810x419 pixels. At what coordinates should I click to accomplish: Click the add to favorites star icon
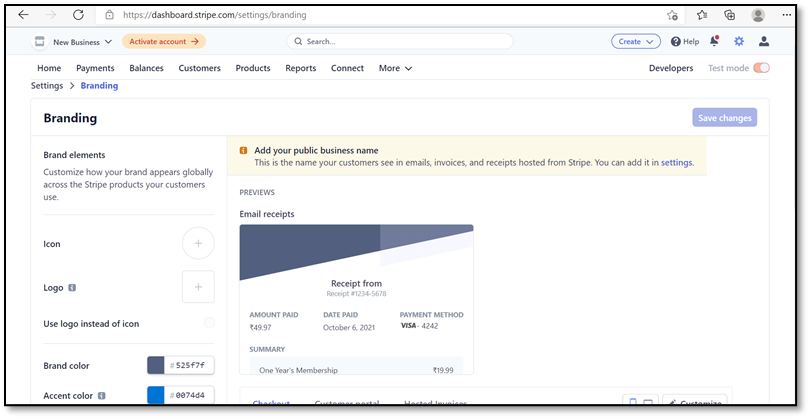672,15
